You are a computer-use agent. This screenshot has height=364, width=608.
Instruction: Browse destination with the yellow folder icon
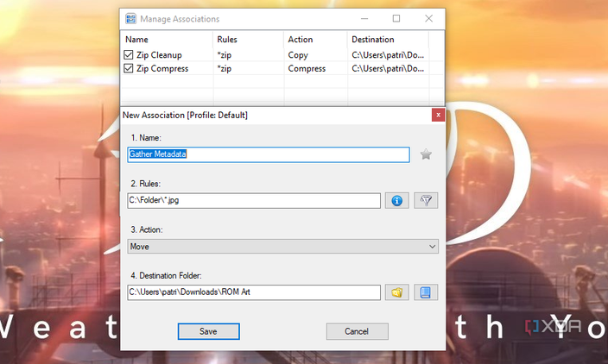point(396,292)
